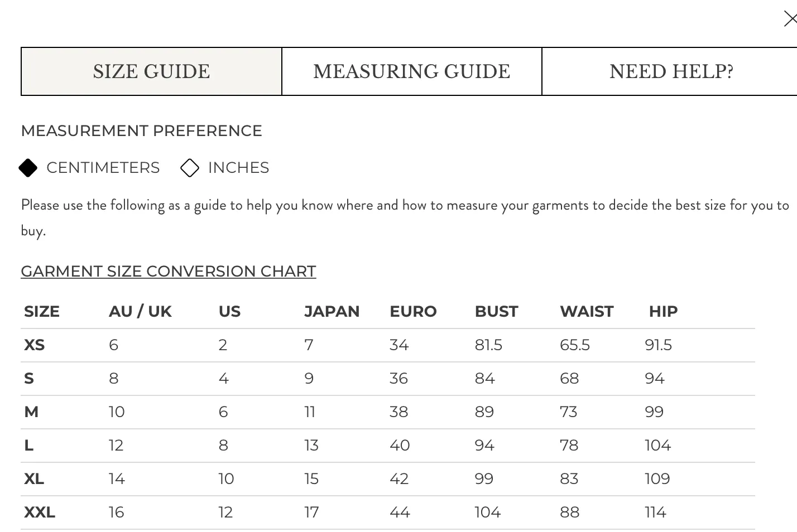The width and height of the screenshot is (797, 532).
Task: Click the CENTIMETERS label text
Action: [103, 168]
